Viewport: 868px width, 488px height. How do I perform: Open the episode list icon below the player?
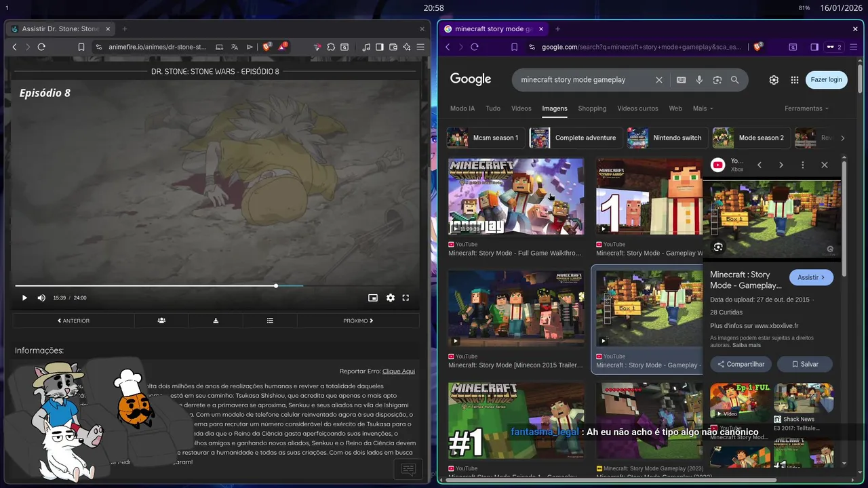point(270,321)
